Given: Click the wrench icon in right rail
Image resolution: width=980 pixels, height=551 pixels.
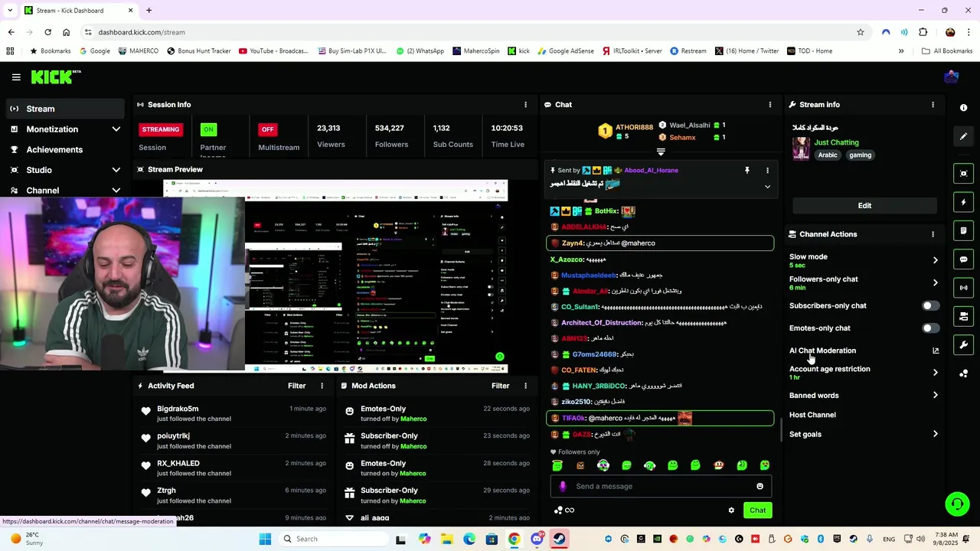Looking at the screenshot, I should click(964, 345).
